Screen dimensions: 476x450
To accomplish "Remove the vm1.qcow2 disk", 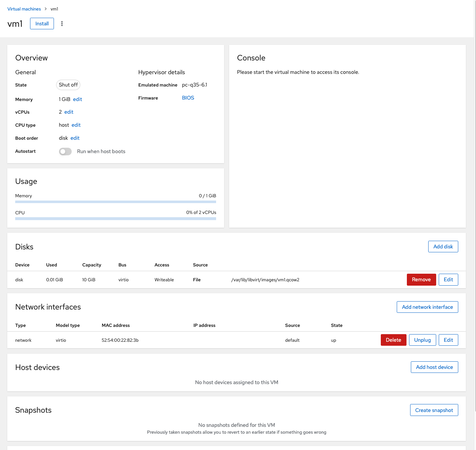I will [421, 279].
